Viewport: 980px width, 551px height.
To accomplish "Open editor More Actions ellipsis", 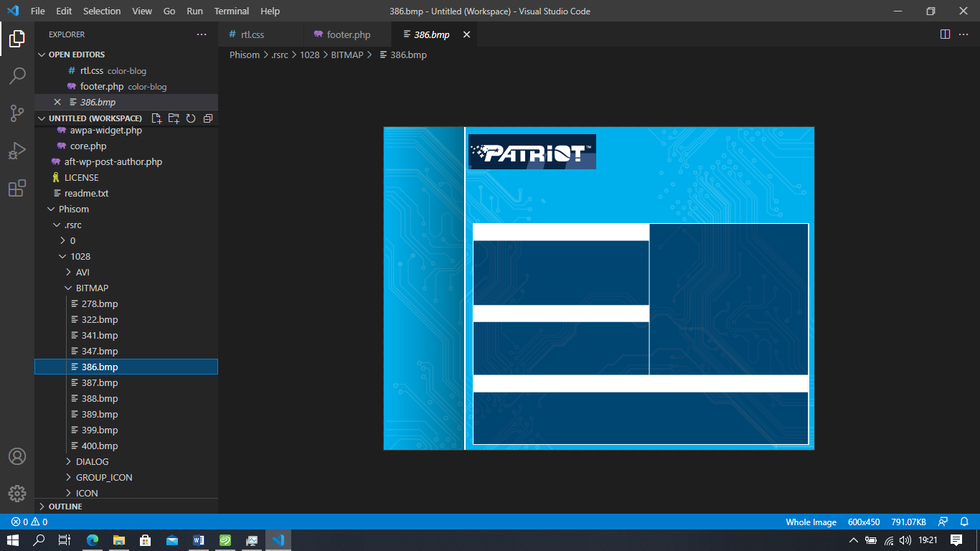I will [x=964, y=34].
